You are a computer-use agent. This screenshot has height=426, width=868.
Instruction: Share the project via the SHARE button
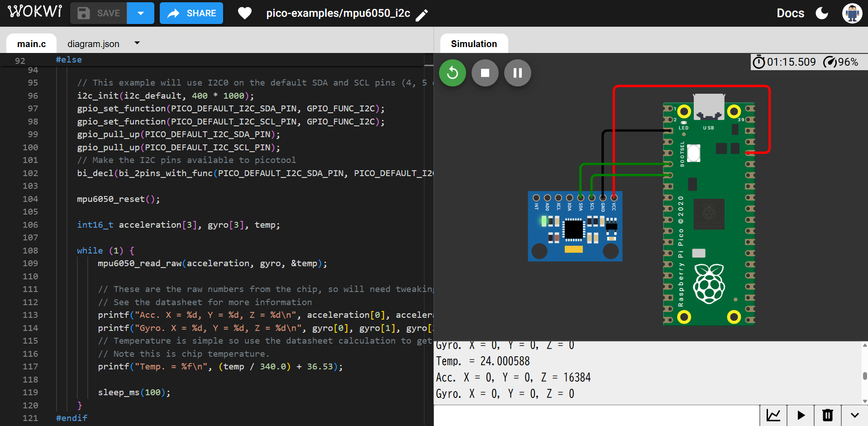[x=191, y=13]
